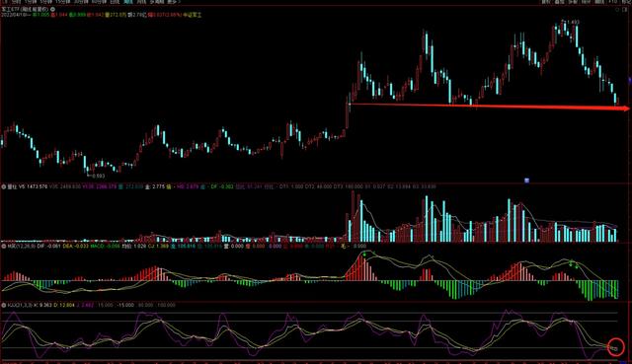Click the 叠加 overlay button

559,2
